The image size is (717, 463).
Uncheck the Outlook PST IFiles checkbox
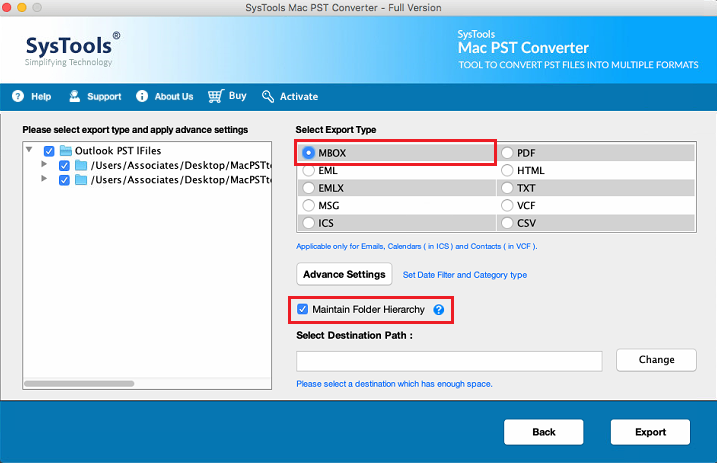tap(49, 151)
